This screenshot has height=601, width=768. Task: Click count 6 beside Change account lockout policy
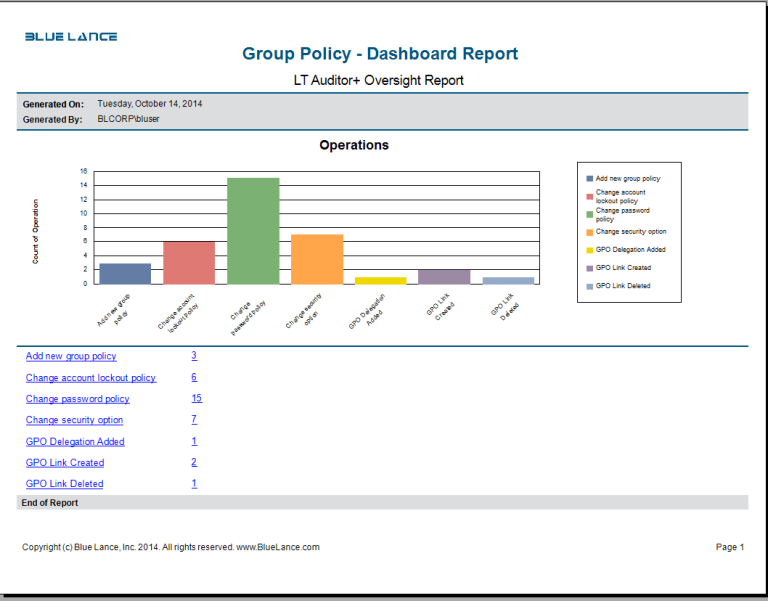click(194, 378)
